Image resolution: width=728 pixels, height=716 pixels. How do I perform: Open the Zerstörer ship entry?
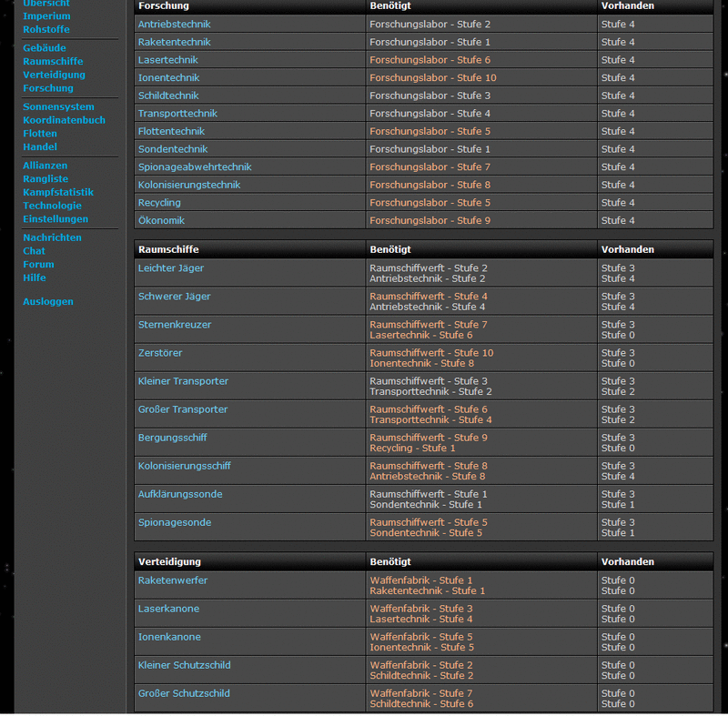[161, 353]
